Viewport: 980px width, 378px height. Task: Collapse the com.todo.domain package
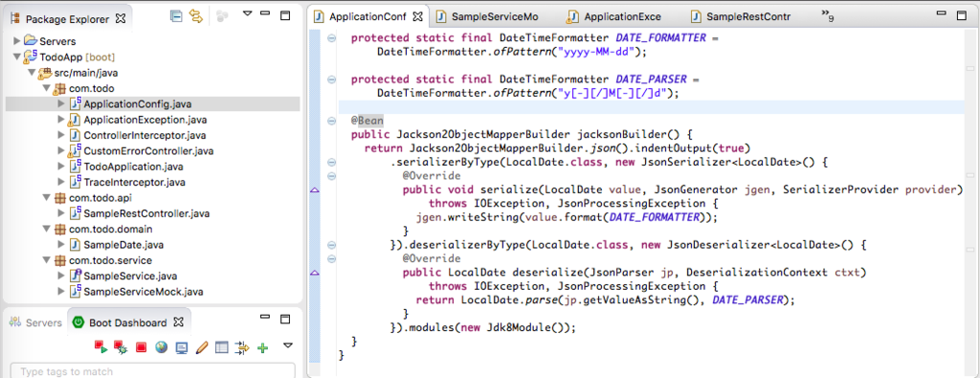coord(46,230)
